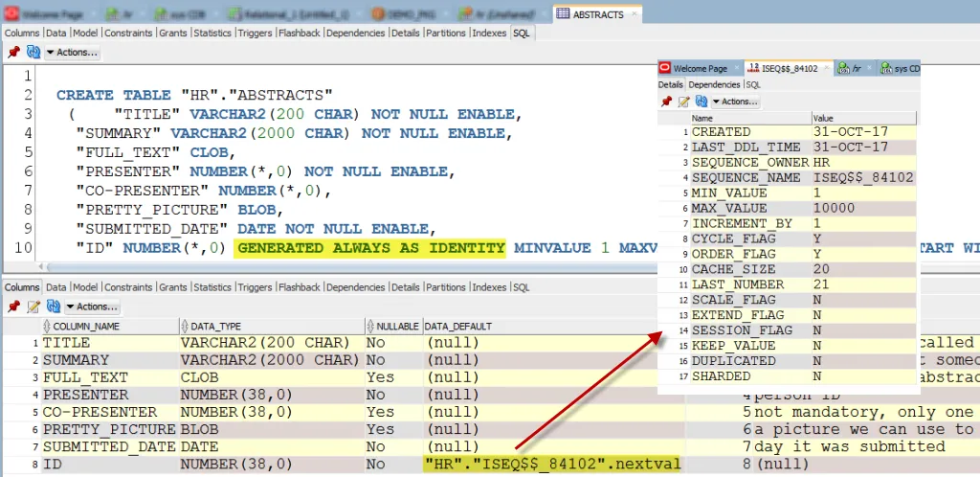Close the ABSTRACTS editor tab
The width and height of the screenshot is (980, 477).
(634, 15)
